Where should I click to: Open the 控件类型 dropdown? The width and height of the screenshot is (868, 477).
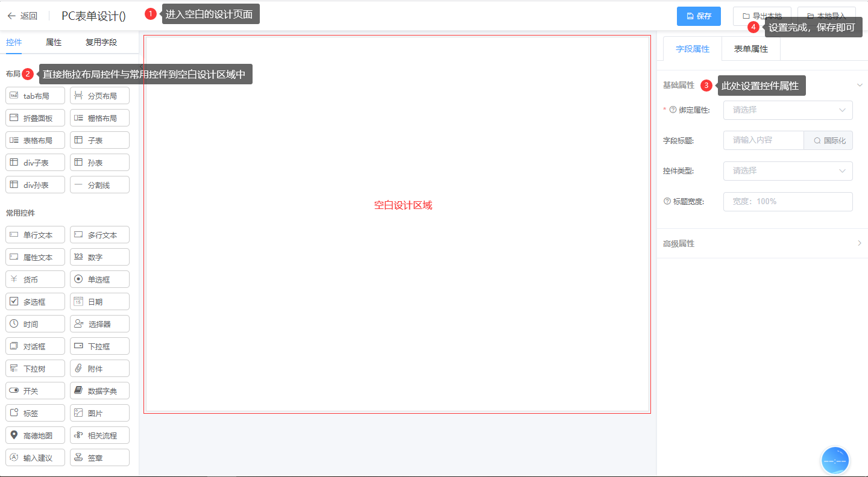(788, 171)
